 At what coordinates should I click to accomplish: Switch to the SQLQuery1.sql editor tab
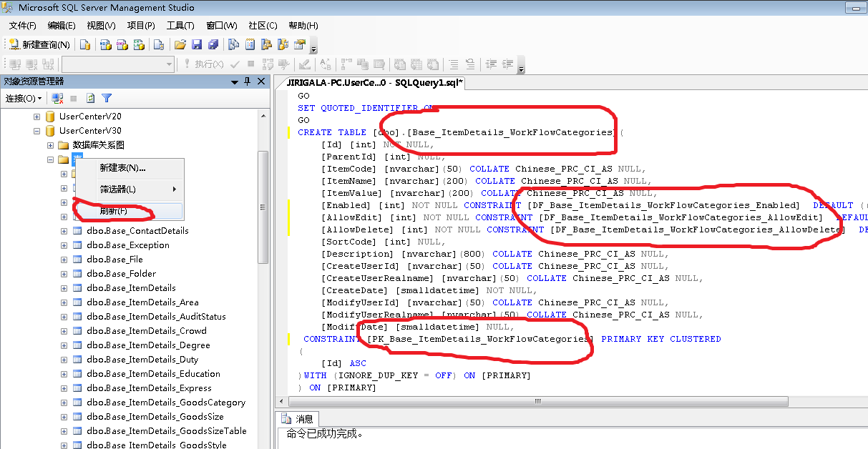[376, 83]
